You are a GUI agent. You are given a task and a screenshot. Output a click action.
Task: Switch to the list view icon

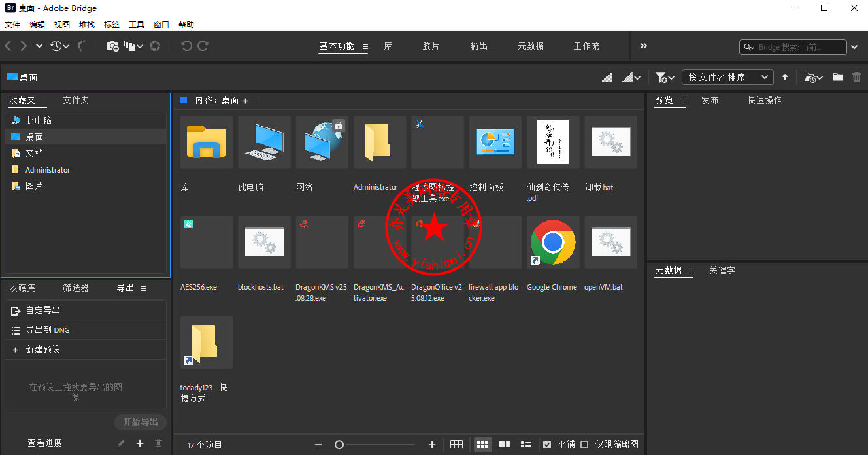click(526, 445)
